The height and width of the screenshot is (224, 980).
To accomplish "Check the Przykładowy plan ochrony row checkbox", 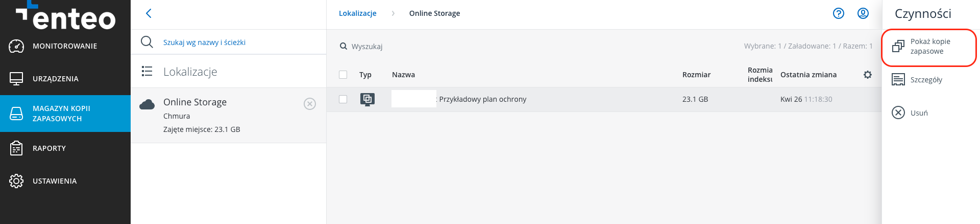I will click(343, 99).
